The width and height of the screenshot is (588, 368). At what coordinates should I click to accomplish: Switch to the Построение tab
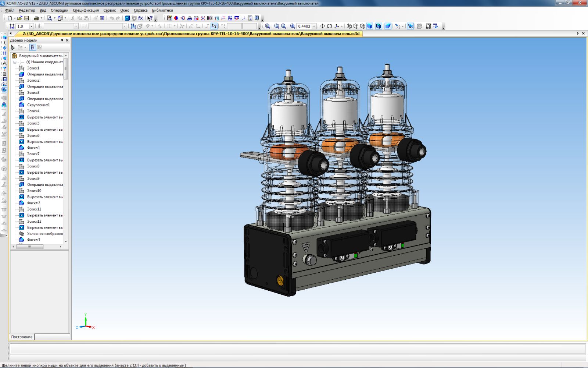point(22,337)
